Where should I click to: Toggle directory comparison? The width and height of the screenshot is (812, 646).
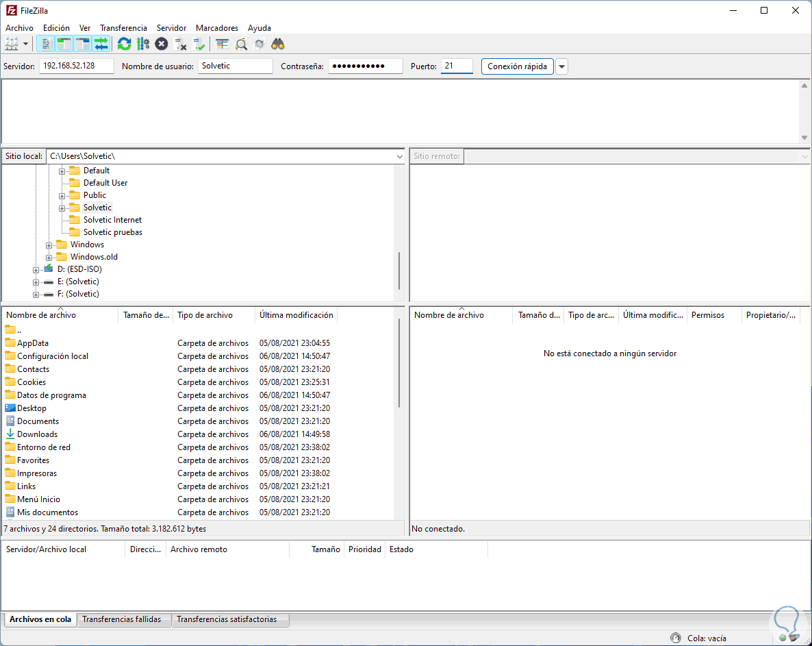241,44
